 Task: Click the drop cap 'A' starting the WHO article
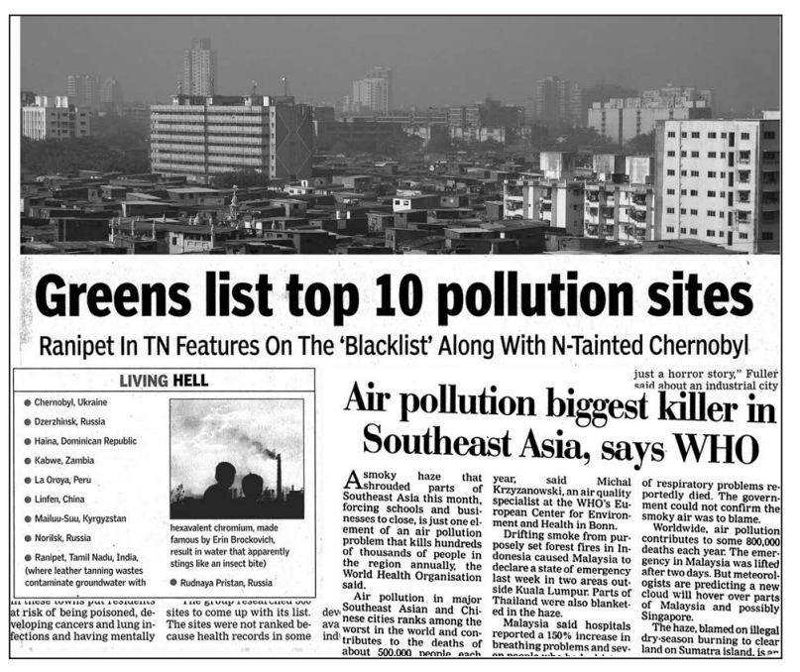[352, 481]
